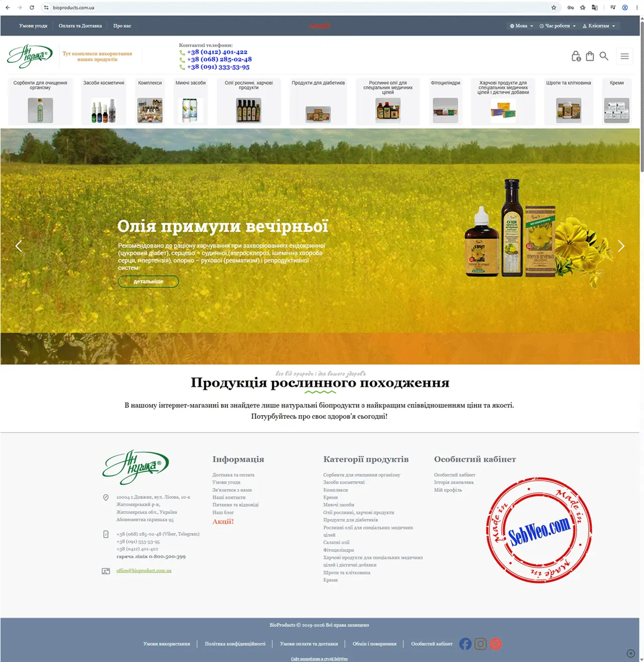Open the Instagram icon in the footer
The height and width of the screenshot is (662, 644).
480,644
